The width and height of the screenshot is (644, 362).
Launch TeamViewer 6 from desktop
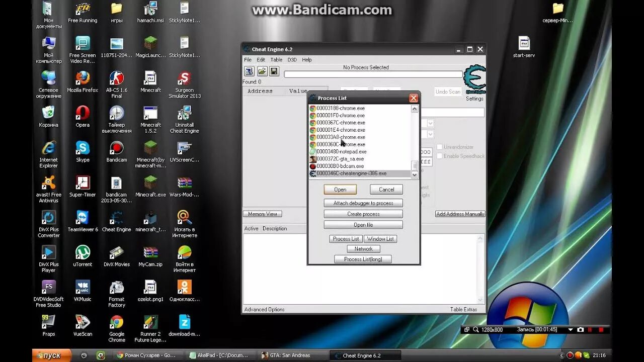click(x=83, y=221)
